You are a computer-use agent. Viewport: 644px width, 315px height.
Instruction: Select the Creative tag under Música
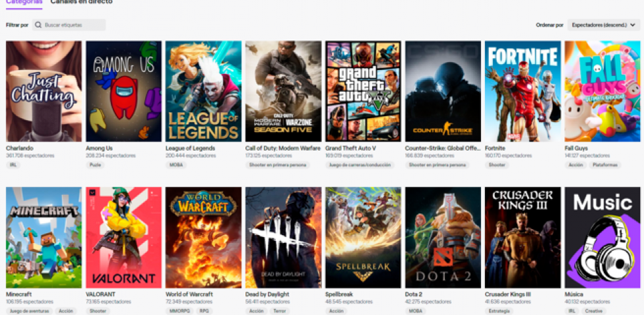click(x=593, y=311)
